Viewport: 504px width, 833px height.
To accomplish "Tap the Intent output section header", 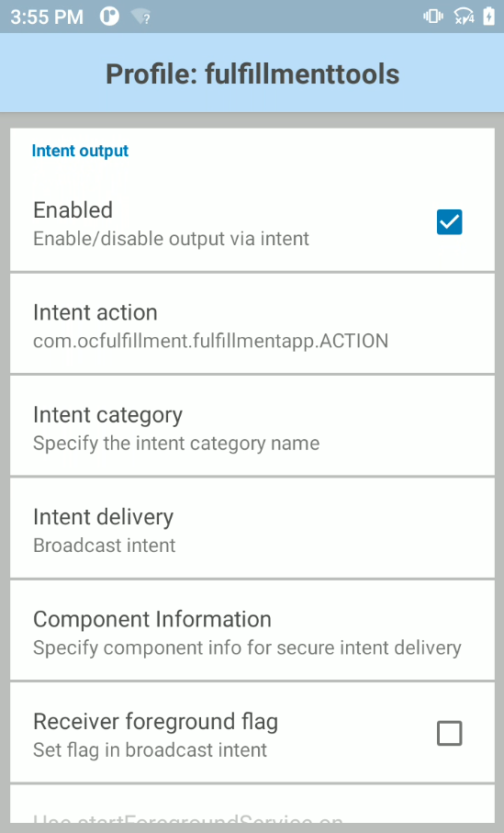I will tap(80, 151).
